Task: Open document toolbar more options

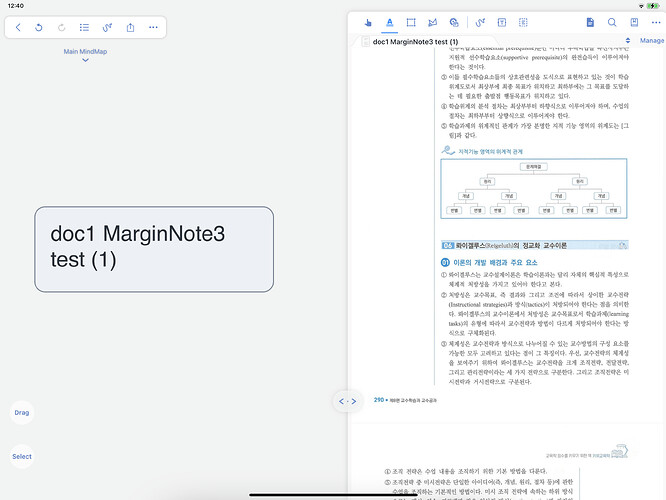Action: 656,23
